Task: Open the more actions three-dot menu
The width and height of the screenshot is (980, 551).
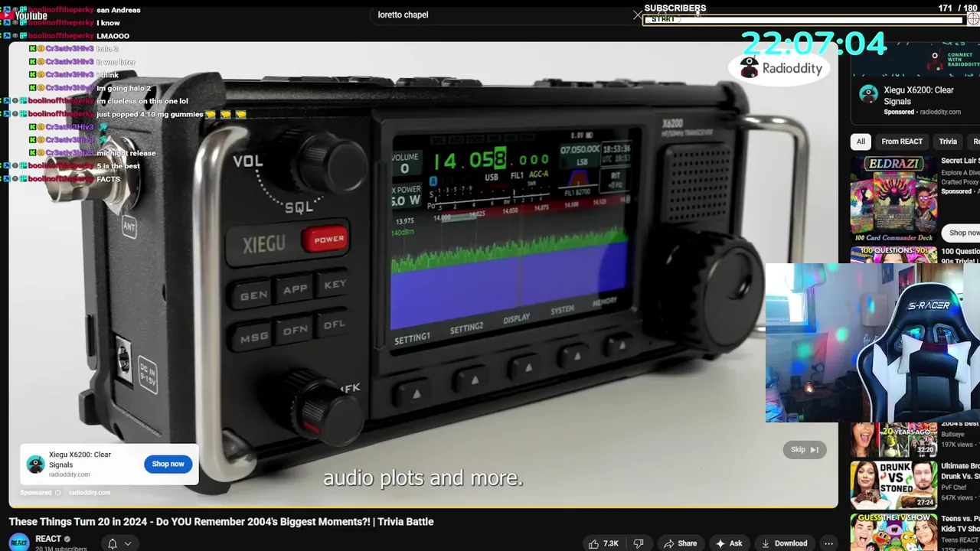Action: 828,543
